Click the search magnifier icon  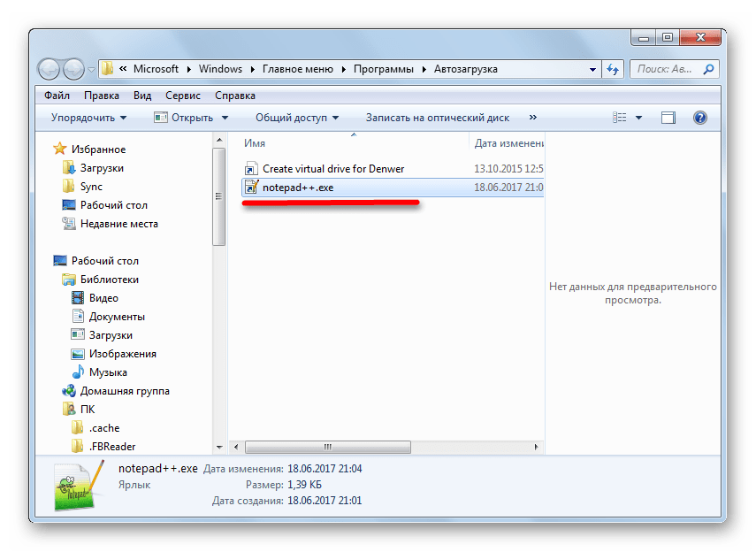708,70
